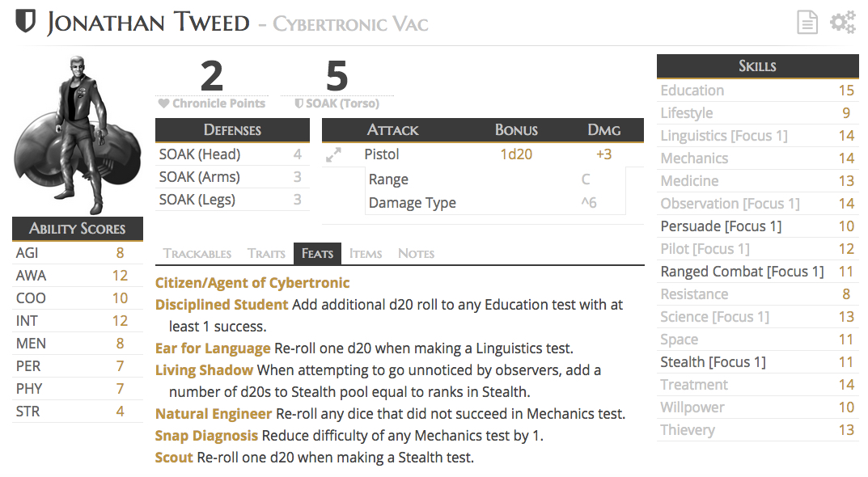Click the Persuade [Focus 1] skill row
Screen dimensions: 868x477
[758, 226]
